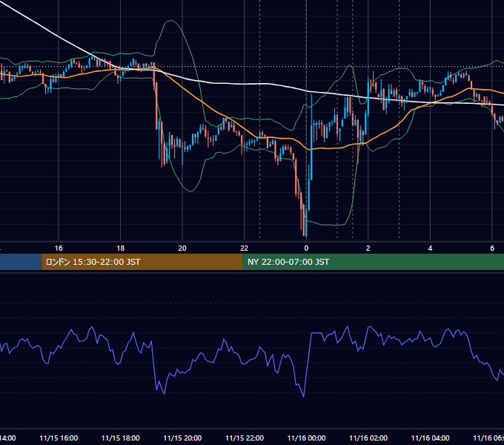Click the 22 hour axis label
Screen dimensions: 504x445
click(x=245, y=248)
